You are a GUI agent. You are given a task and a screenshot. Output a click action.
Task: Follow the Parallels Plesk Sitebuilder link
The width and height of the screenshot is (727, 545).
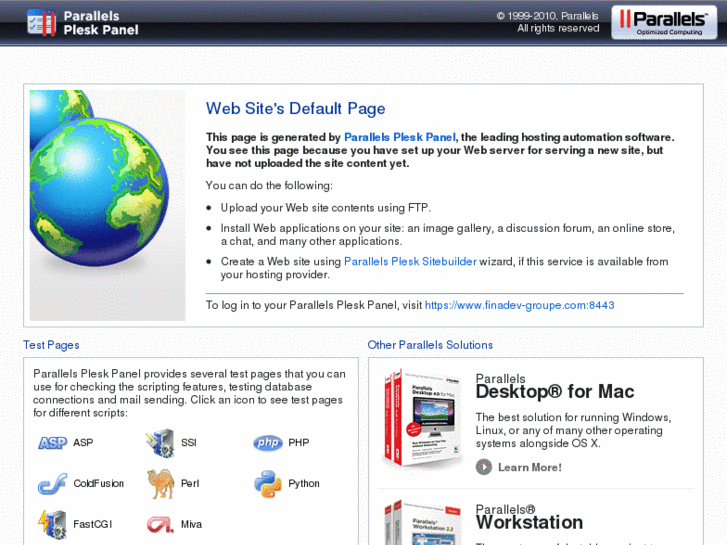pos(410,262)
